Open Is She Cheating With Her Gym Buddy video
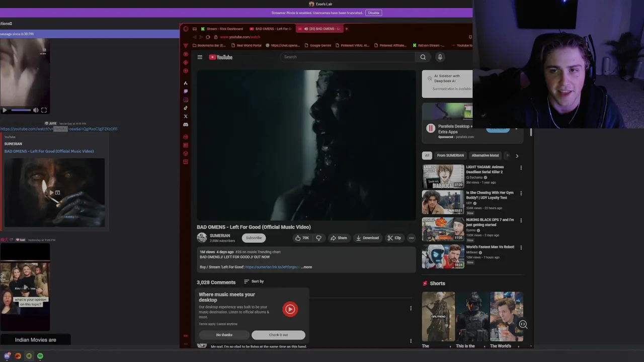The height and width of the screenshot is (362, 644). click(x=443, y=202)
